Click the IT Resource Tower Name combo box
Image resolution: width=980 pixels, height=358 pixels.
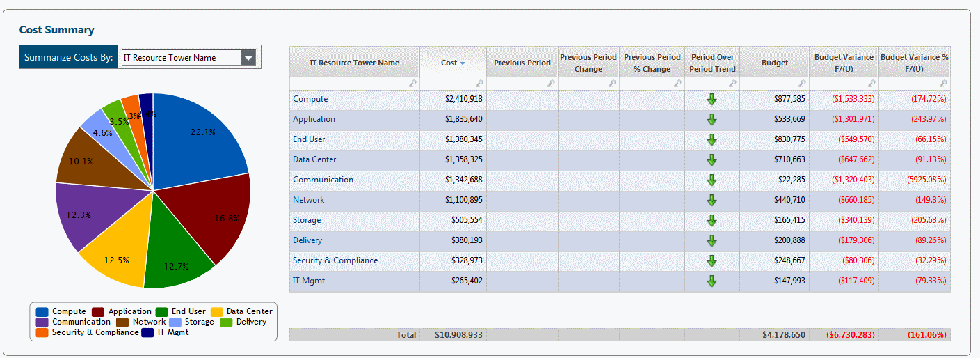click(188, 58)
